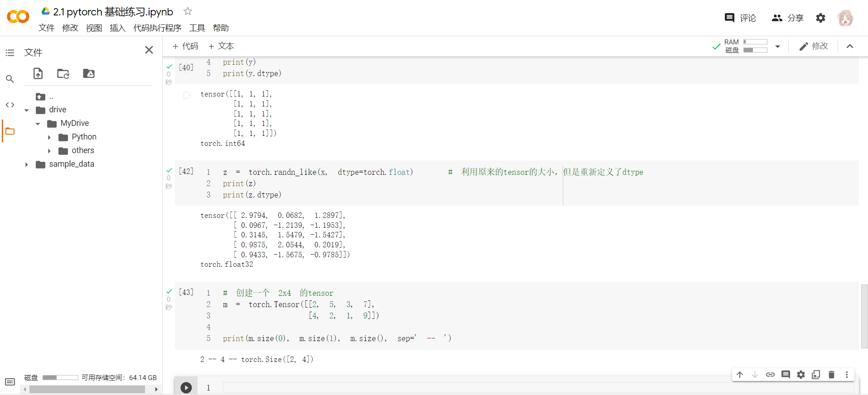Upload a file to session storage
Image resolution: width=868 pixels, height=395 pixels.
38,73
